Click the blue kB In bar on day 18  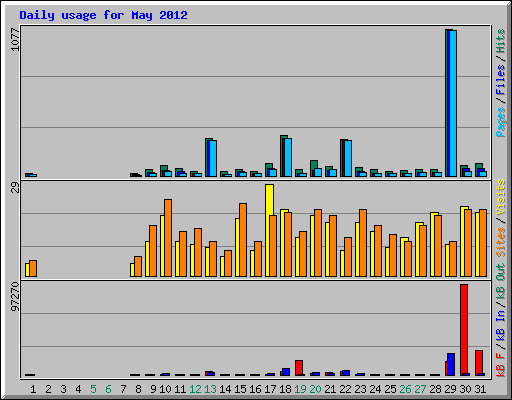tap(286, 372)
